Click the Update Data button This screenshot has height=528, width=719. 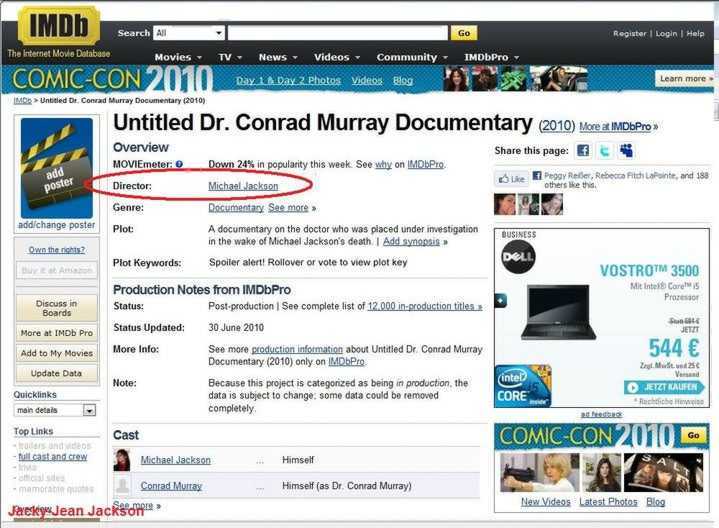coord(57,373)
